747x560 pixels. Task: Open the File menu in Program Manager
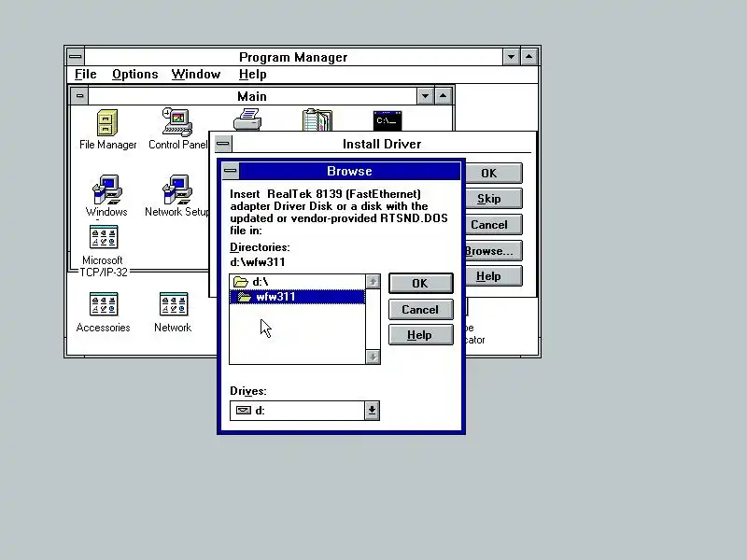85,75
